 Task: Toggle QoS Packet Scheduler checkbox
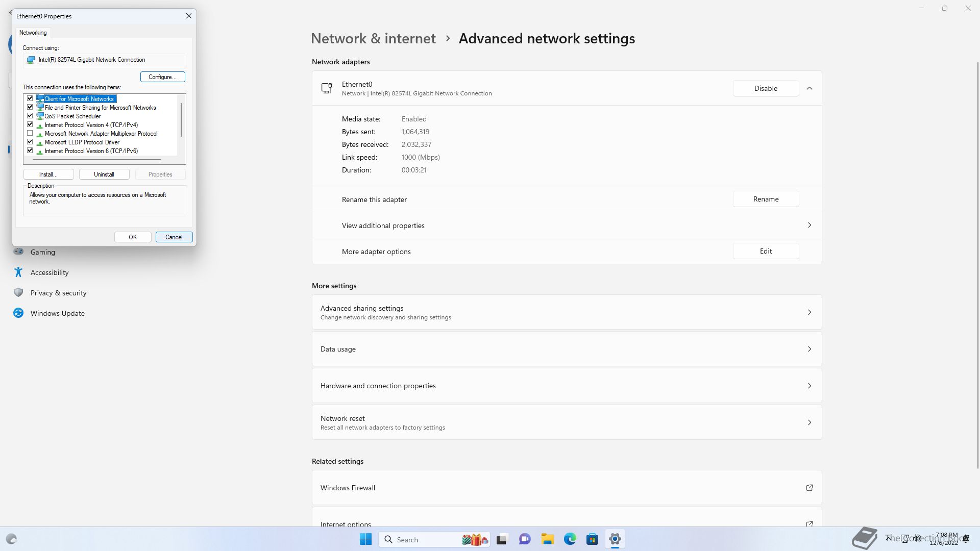click(30, 116)
